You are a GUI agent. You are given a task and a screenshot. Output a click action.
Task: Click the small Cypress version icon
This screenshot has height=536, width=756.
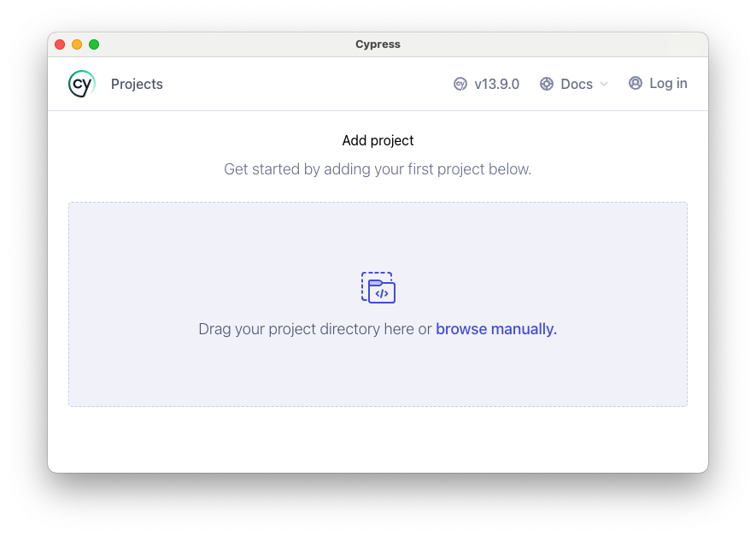coord(460,84)
